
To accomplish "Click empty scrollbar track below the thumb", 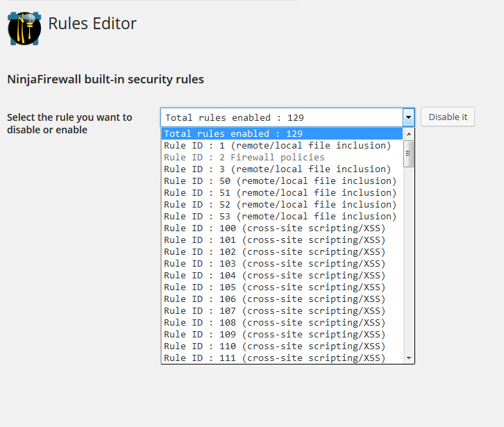I will click(409, 260).
